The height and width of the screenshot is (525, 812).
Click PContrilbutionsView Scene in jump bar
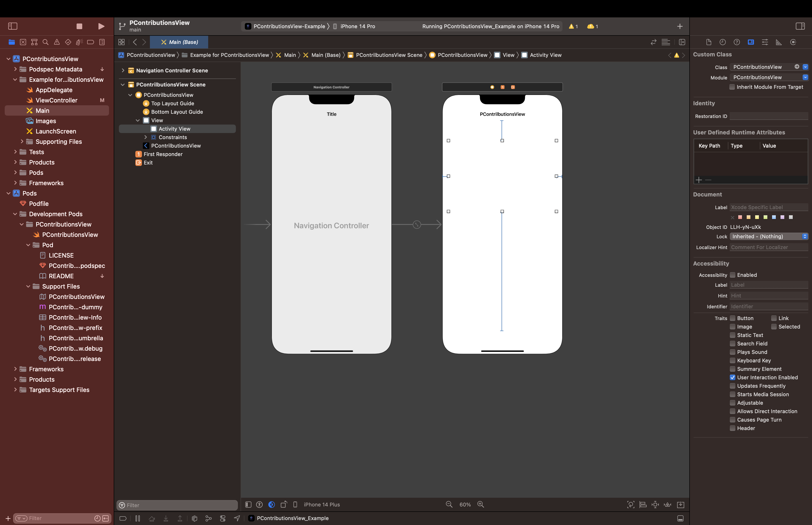point(385,55)
